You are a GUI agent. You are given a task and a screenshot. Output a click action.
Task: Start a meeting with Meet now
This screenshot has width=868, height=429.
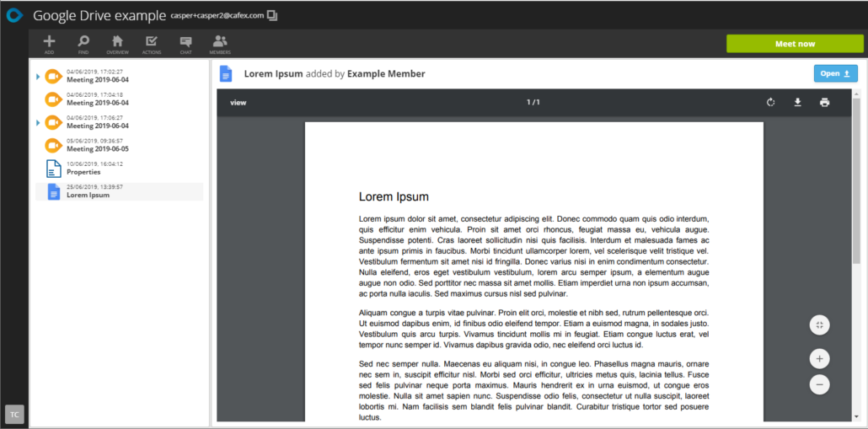point(795,44)
